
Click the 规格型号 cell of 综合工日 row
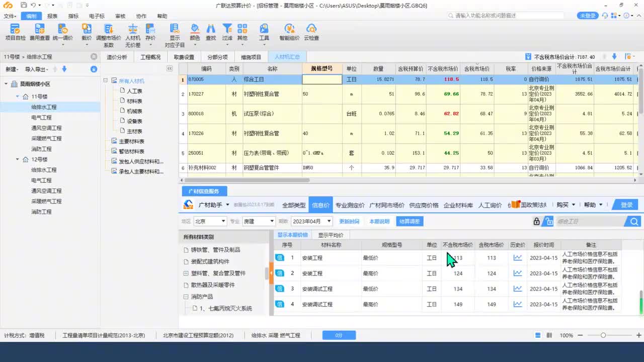pos(322,79)
